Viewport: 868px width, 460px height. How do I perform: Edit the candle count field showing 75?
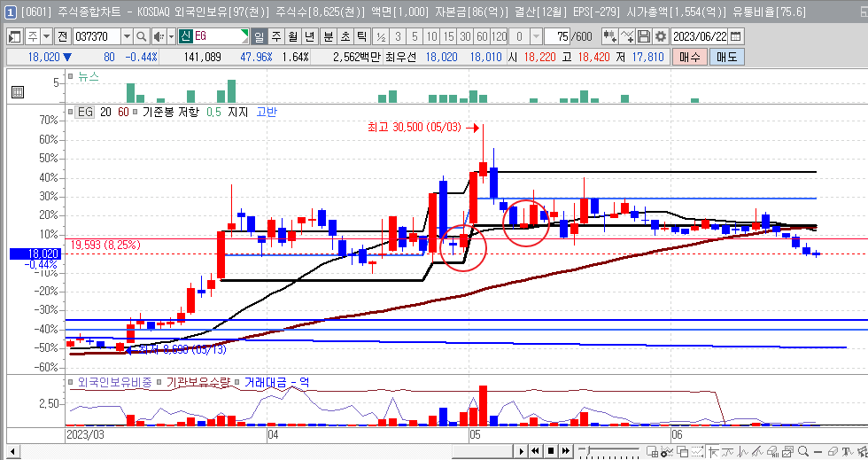point(557,36)
